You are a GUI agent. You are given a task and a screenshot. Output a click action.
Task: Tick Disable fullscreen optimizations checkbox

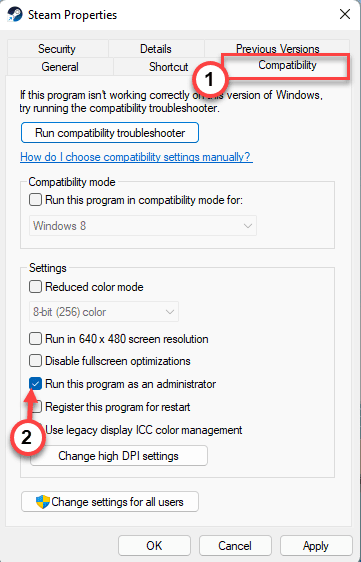[x=35, y=361]
